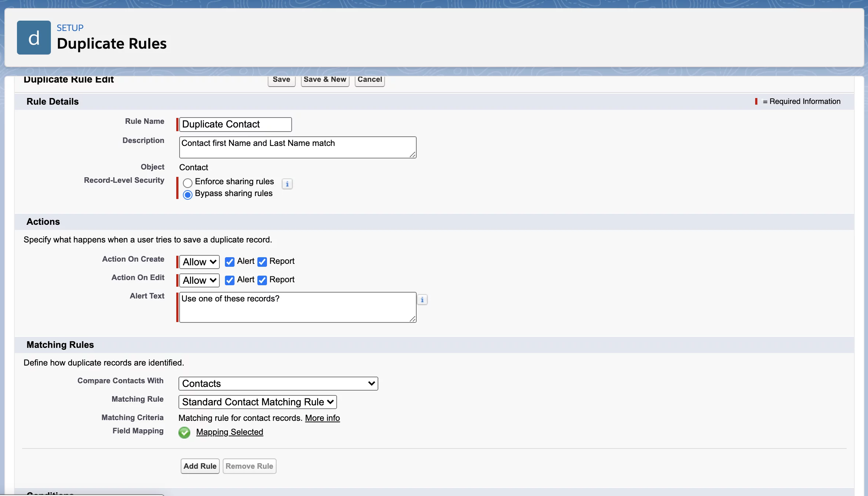Save the duplicate rule

(x=281, y=80)
